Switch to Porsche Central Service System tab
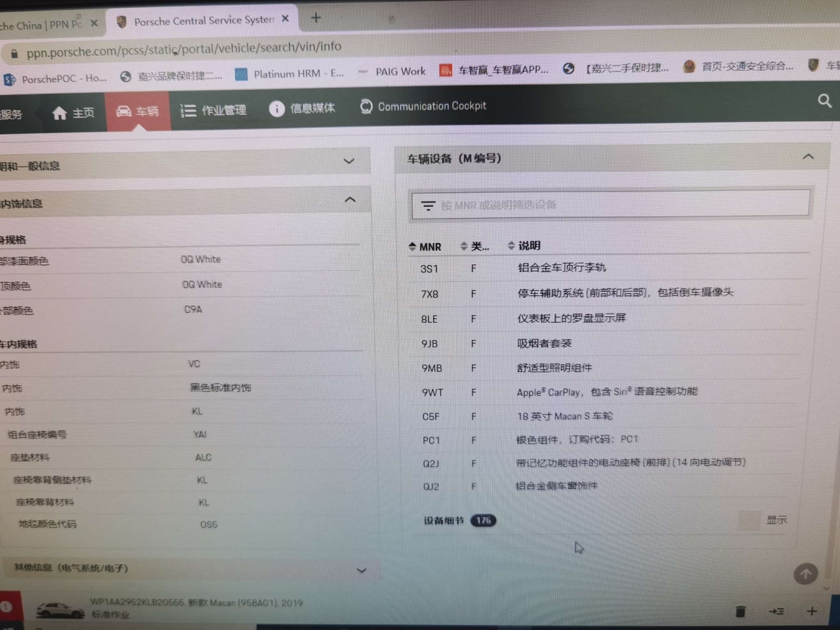 tap(203, 21)
